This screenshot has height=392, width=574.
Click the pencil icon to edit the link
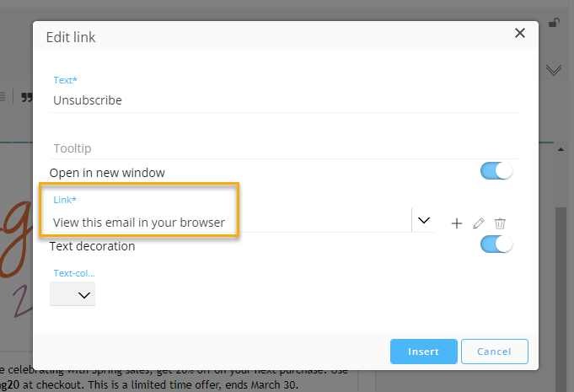point(479,223)
